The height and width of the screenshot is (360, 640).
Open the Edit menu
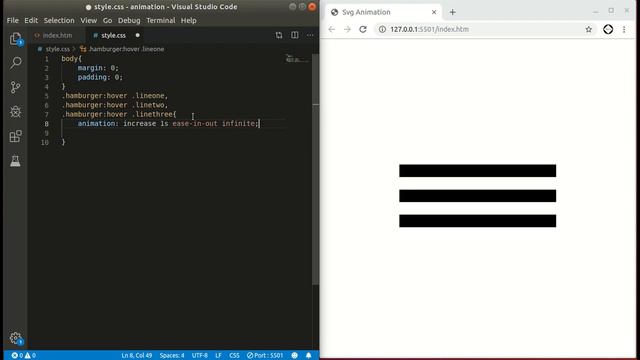click(31, 20)
